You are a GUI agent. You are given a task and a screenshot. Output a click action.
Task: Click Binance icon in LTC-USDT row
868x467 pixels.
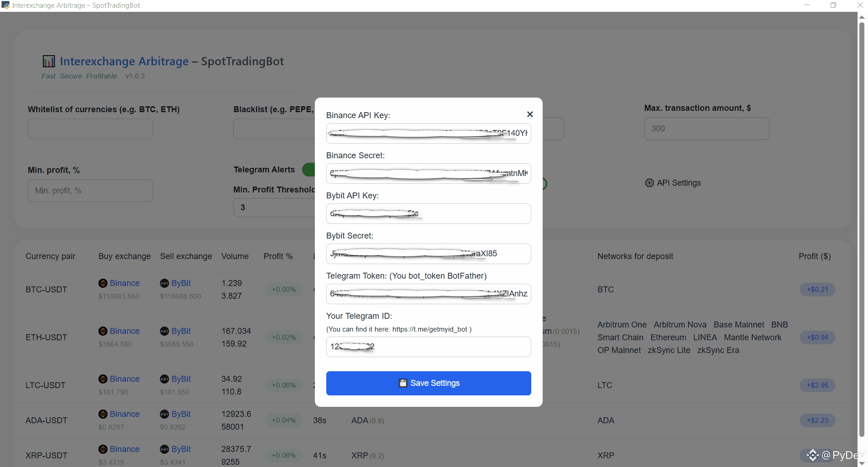[103, 379]
